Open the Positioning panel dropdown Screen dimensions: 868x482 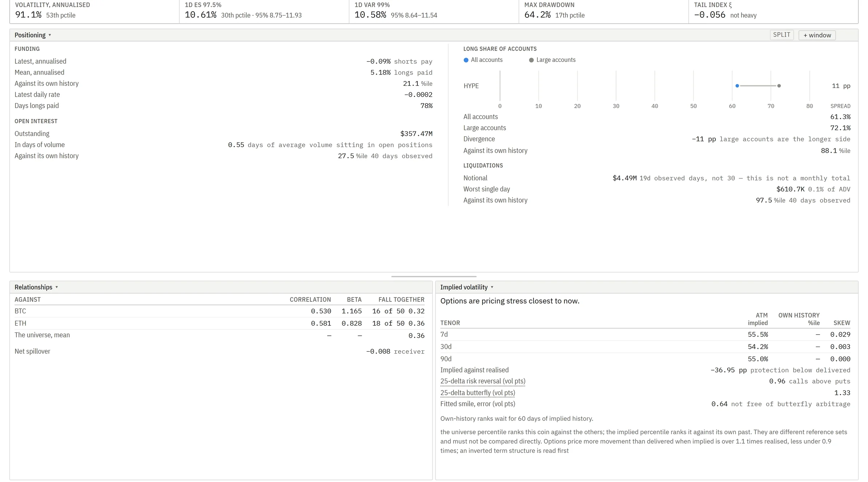tap(33, 35)
